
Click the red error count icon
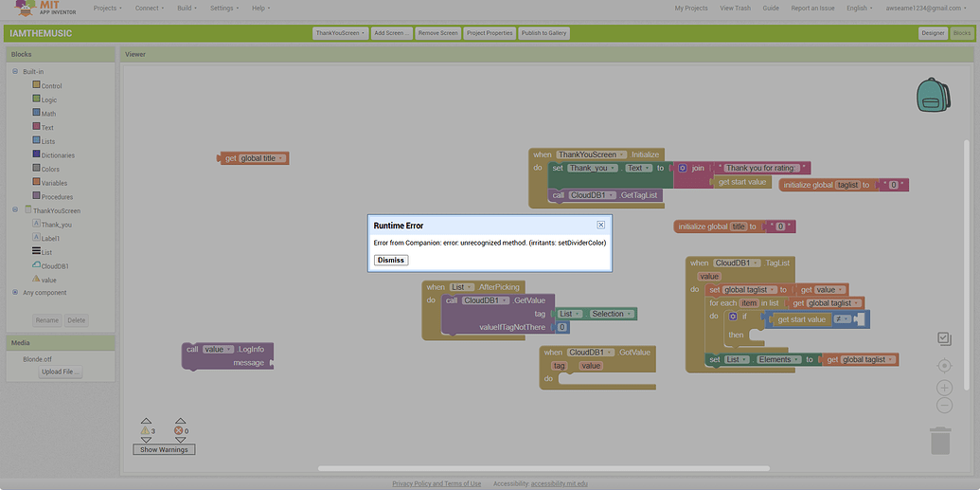[x=178, y=430]
